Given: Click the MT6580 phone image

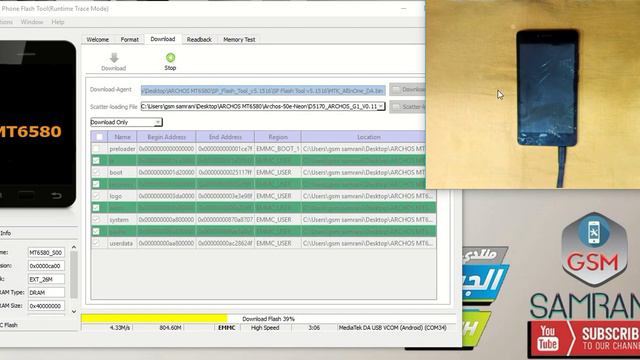Looking at the screenshot, I should pyautogui.click(x=37, y=124).
